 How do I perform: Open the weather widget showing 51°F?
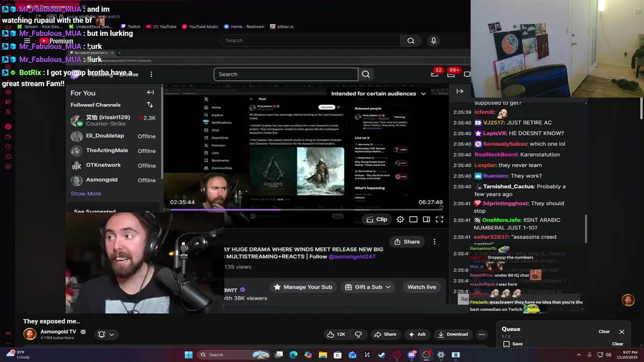(x=18, y=354)
